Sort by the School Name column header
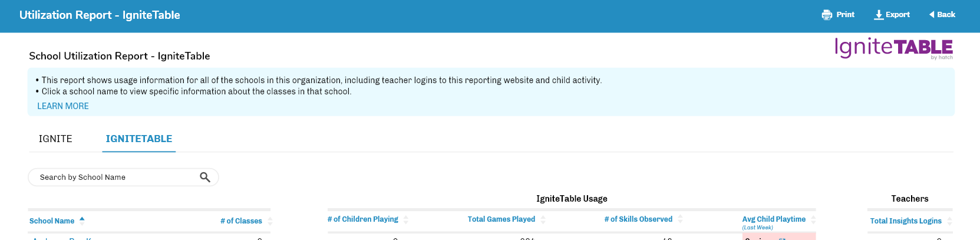The width and height of the screenshot is (980, 240). pos(52,221)
